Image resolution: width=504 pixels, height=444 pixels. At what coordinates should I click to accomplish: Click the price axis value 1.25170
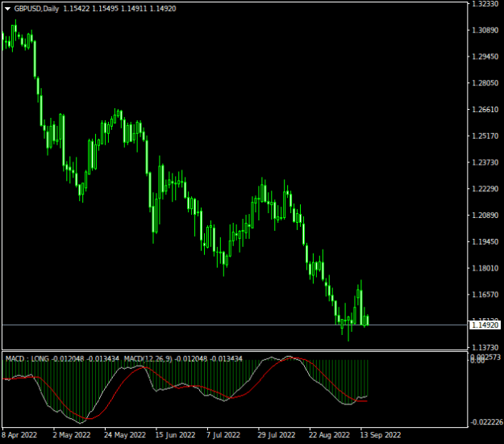485,136
